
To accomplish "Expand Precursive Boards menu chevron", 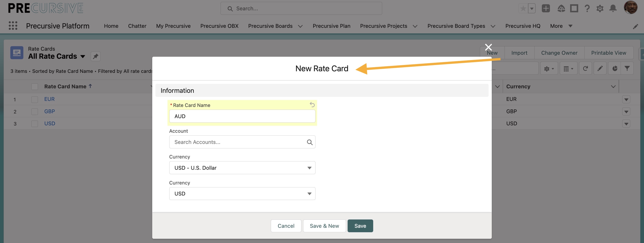I will pyautogui.click(x=300, y=26).
